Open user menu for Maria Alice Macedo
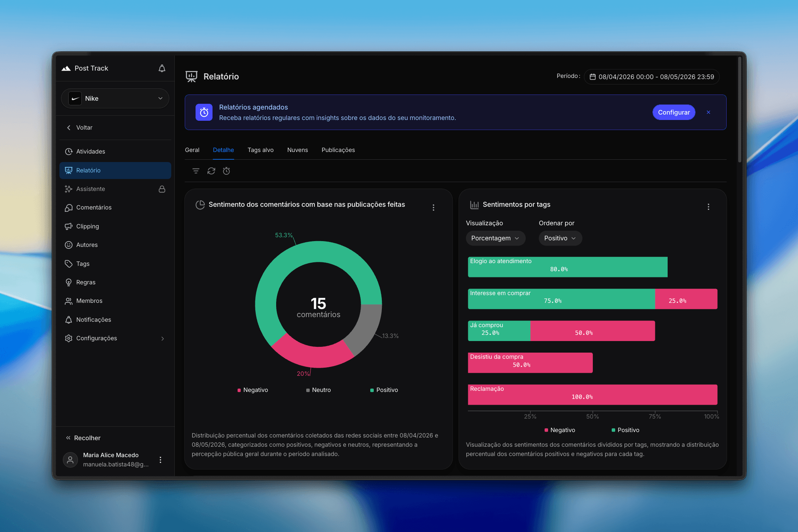 [x=160, y=460]
